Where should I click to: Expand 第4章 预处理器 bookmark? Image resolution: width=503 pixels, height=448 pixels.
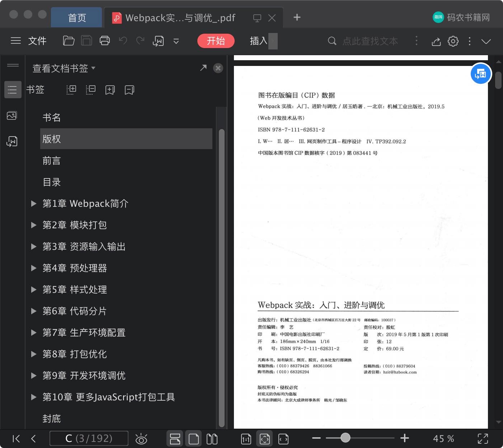pos(34,268)
